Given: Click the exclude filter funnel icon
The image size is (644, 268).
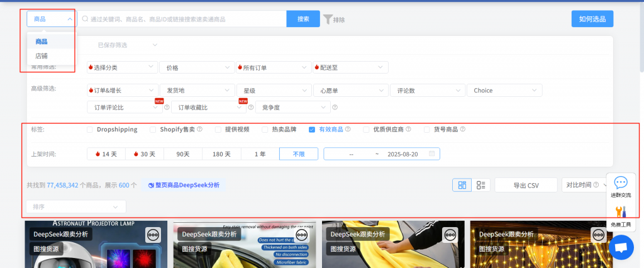Looking at the screenshot, I should (327, 20).
